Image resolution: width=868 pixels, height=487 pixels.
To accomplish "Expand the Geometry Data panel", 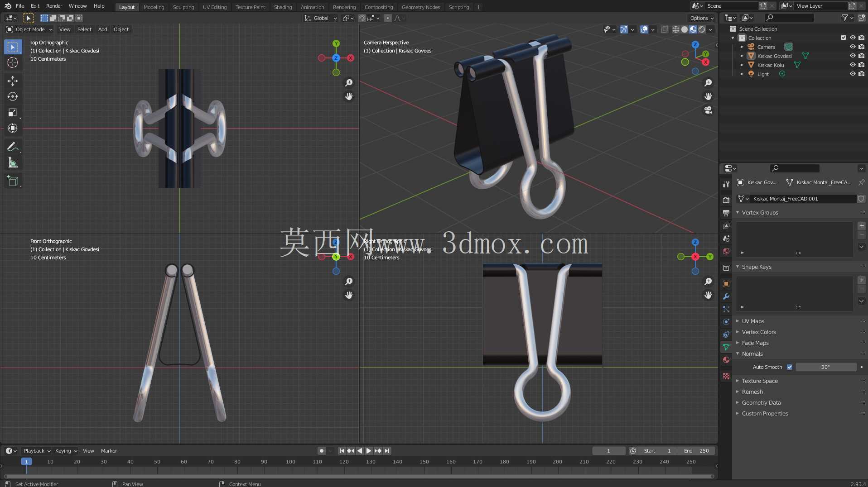I will [x=738, y=402].
